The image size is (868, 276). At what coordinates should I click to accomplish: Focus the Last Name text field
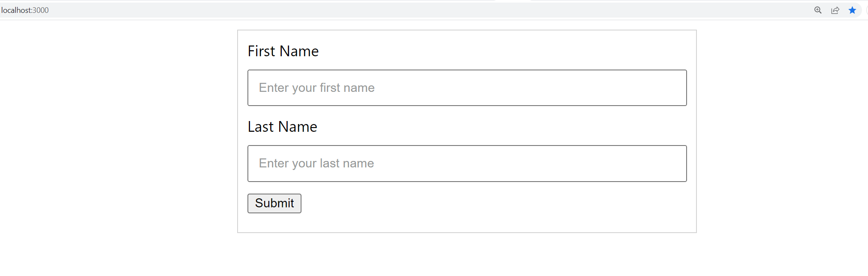point(467,164)
